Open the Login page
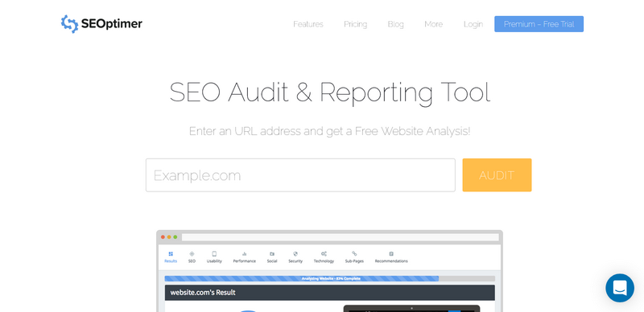 point(473,24)
